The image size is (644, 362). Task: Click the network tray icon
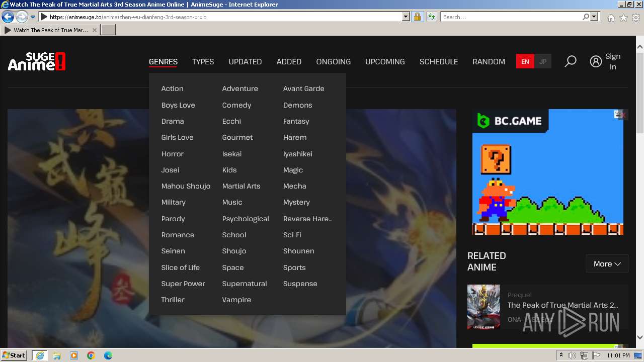point(584,355)
